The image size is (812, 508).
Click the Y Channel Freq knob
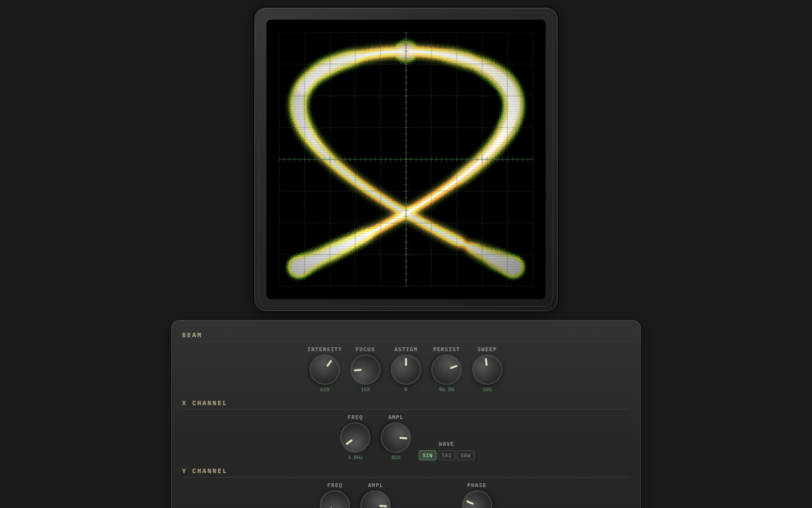coord(335,500)
